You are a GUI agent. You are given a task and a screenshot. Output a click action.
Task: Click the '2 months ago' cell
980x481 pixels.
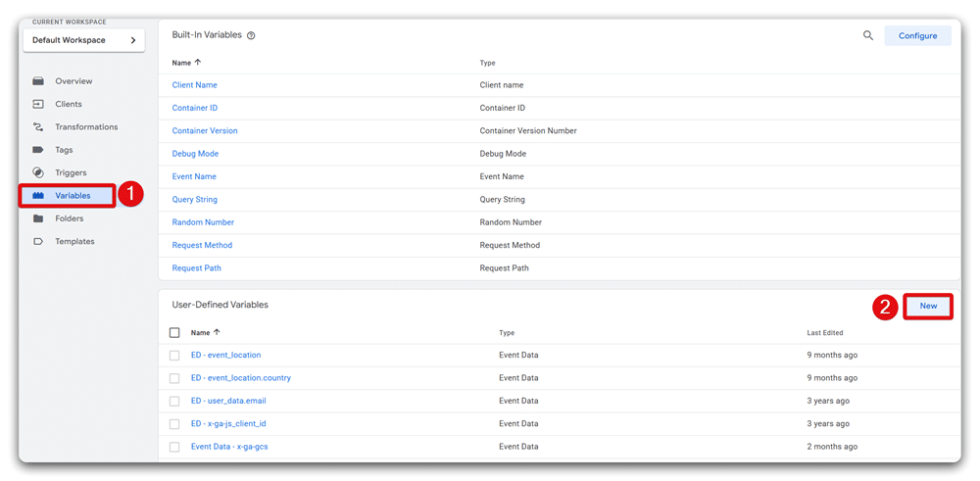point(832,447)
